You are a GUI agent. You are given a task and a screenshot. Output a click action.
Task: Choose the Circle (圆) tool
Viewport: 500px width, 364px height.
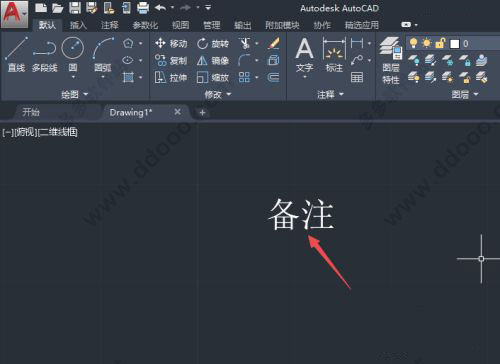73,55
